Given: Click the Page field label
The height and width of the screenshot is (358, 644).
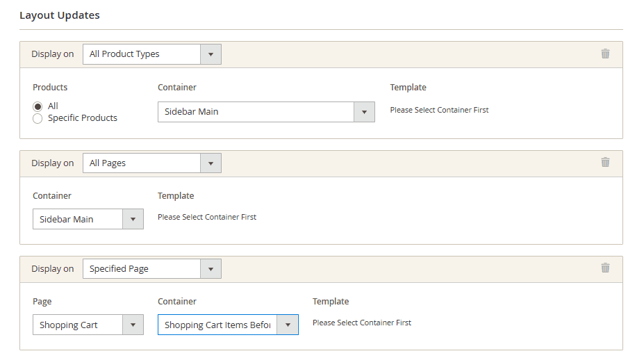Looking at the screenshot, I should point(42,302).
